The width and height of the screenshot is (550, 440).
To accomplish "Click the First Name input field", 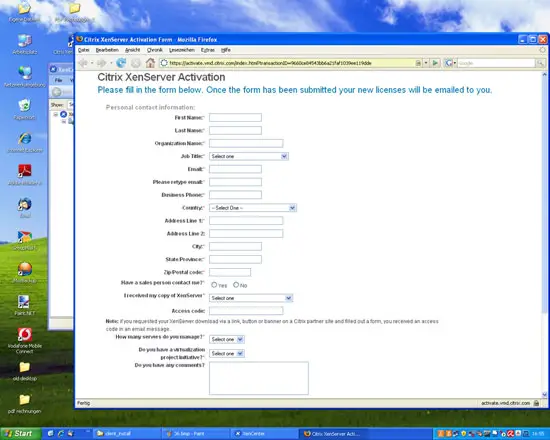I will pos(235,118).
